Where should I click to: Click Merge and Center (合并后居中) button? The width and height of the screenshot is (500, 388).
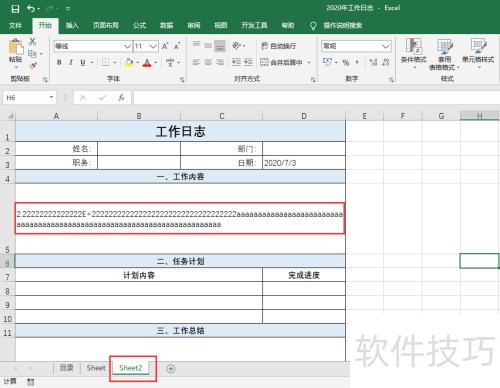[282, 62]
